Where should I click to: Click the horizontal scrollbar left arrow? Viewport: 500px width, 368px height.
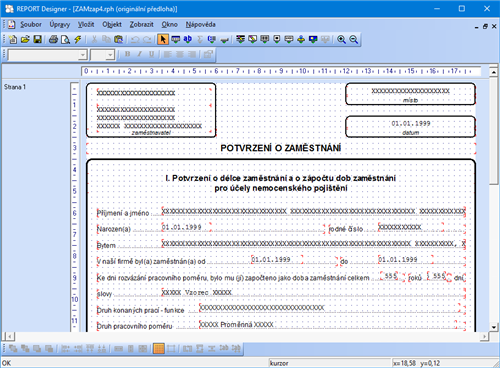coord(9,336)
